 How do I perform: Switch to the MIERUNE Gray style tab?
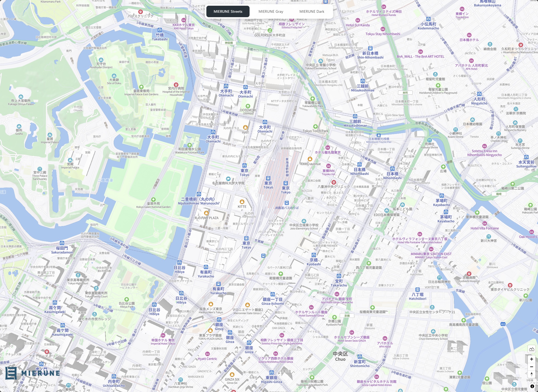271,11
